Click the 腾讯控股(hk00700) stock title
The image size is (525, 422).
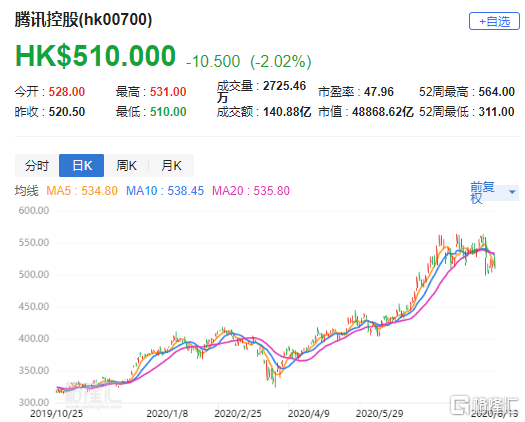[83, 19]
